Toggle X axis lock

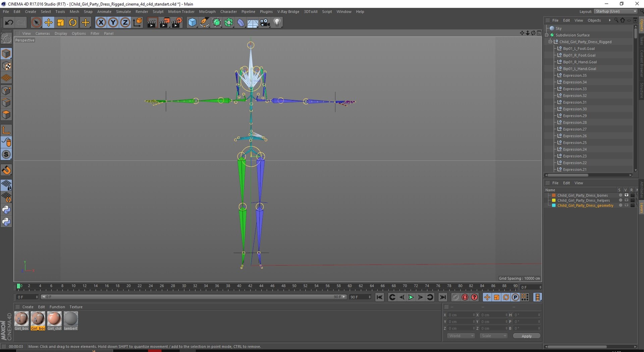coord(101,22)
